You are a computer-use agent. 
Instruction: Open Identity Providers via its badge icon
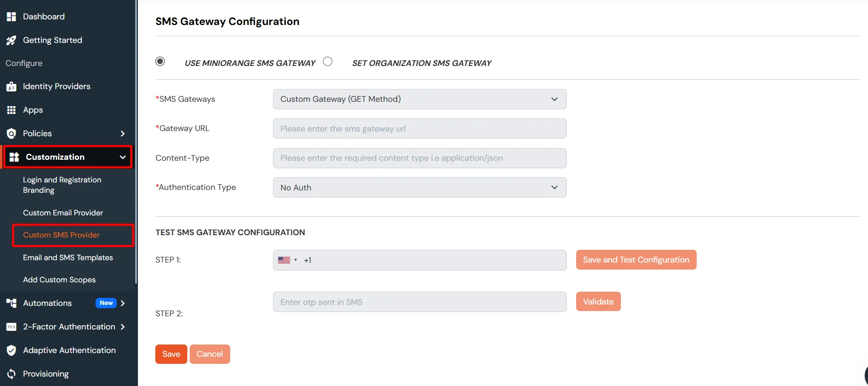11,86
